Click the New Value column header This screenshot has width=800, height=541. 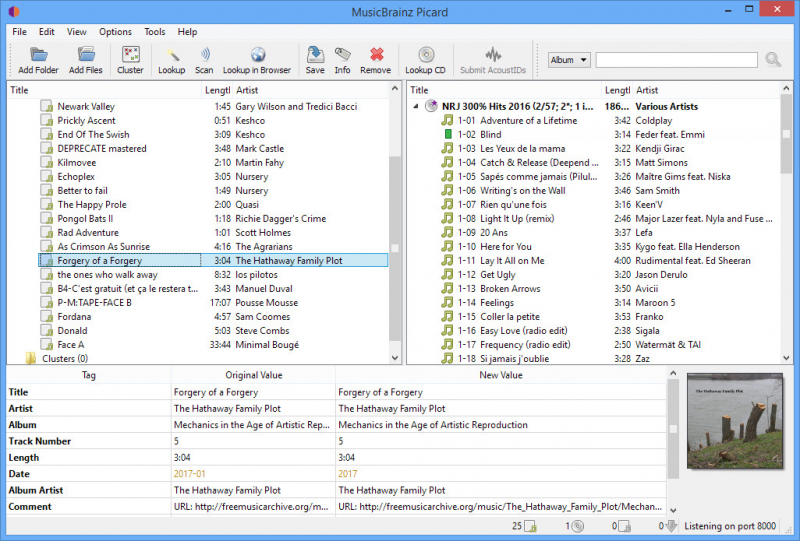tap(501, 375)
